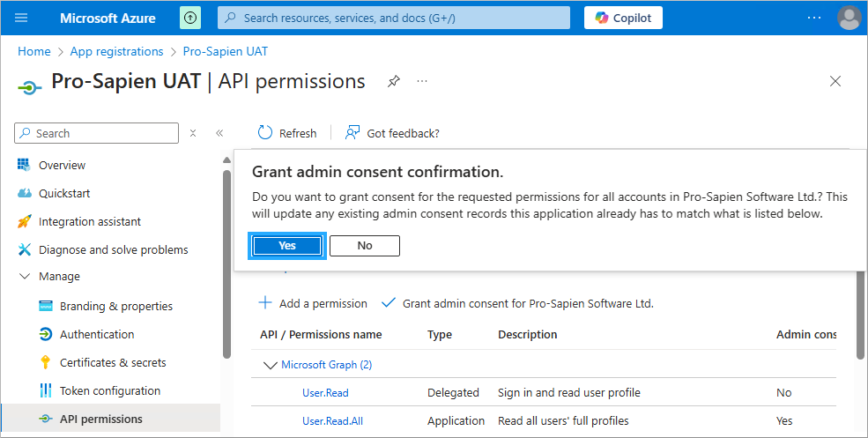Open Diagnose and solve problems

(114, 249)
